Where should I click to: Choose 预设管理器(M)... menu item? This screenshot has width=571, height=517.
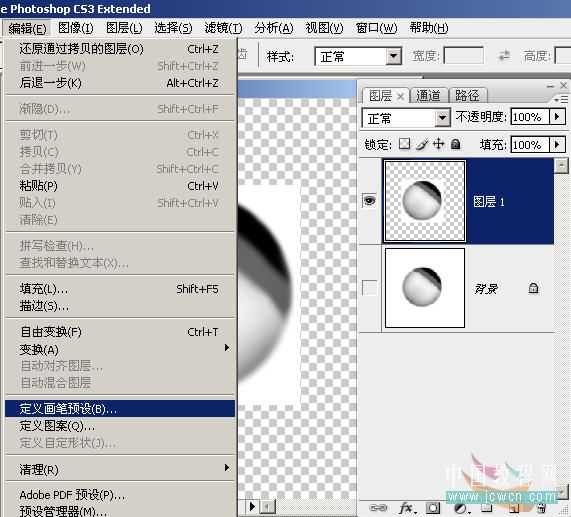pyautogui.click(x=120, y=511)
